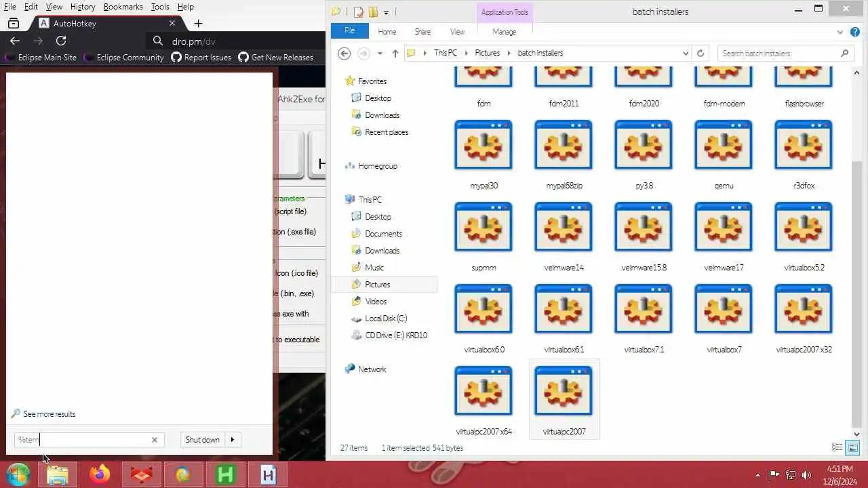Select the qemu batch file icon
This screenshot has height=488, width=868.
tap(724, 145)
